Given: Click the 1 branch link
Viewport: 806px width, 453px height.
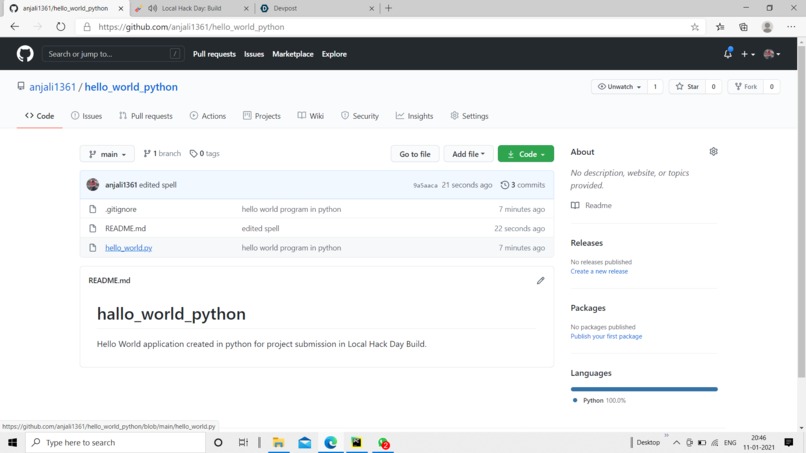Looking at the screenshot, I should click(162, 154).
